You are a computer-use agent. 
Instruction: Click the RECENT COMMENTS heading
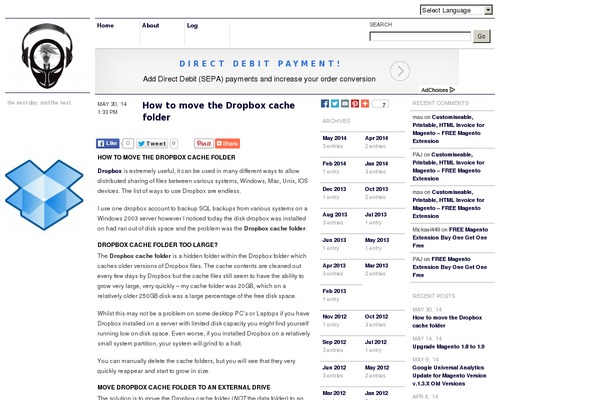tap(440, 103)
